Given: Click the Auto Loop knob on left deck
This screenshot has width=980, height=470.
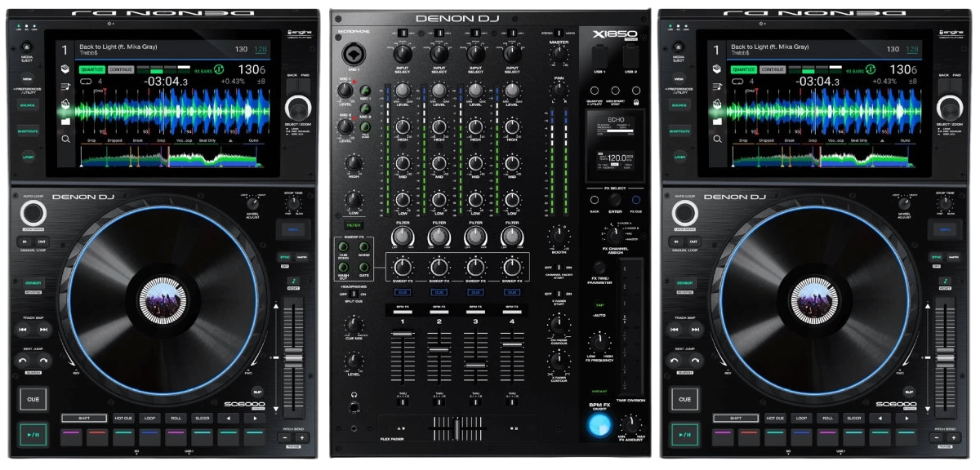Looking at the screenshot, I should (x=33, y=214).
